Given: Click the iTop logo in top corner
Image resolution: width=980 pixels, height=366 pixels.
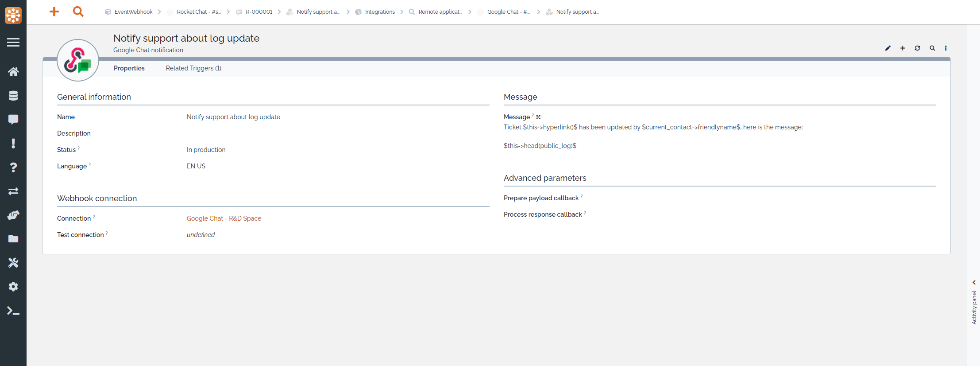Looking at the screenshot, I should (13, 16).
